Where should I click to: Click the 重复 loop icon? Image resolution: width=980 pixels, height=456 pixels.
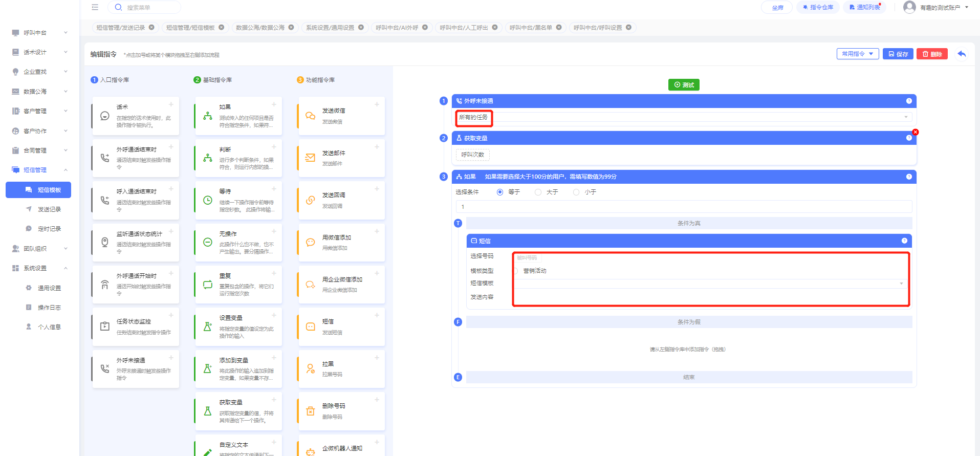point(208,285)
